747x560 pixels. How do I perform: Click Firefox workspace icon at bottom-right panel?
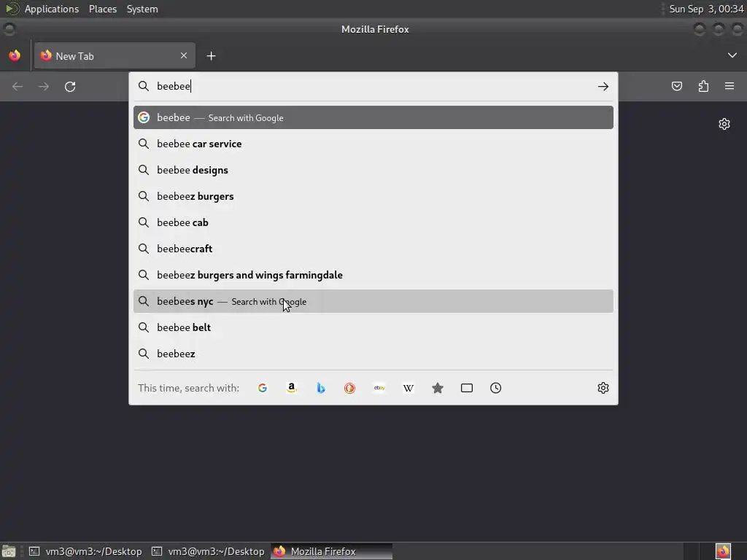tap(723, 551)
